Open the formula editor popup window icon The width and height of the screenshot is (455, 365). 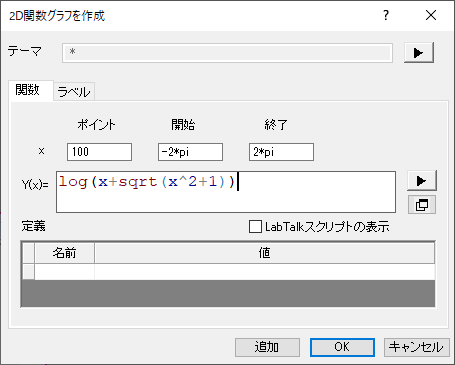(422, 205)
